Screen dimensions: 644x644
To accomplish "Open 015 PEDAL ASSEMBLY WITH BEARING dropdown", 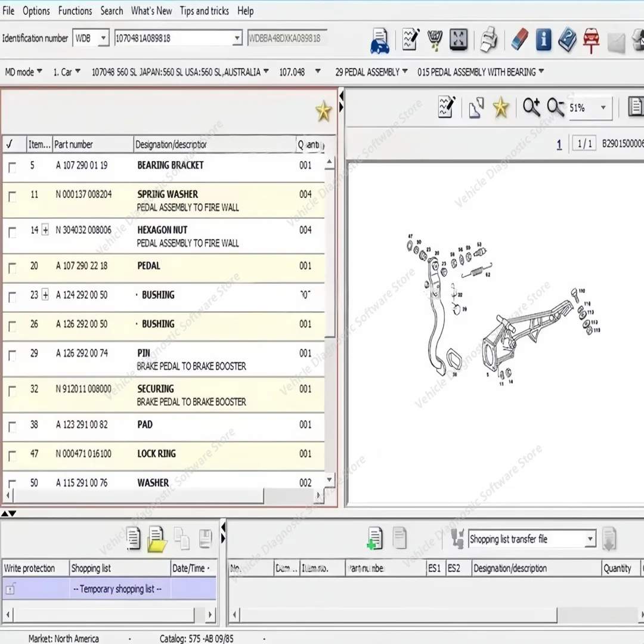I will click(x=481, y=72).
